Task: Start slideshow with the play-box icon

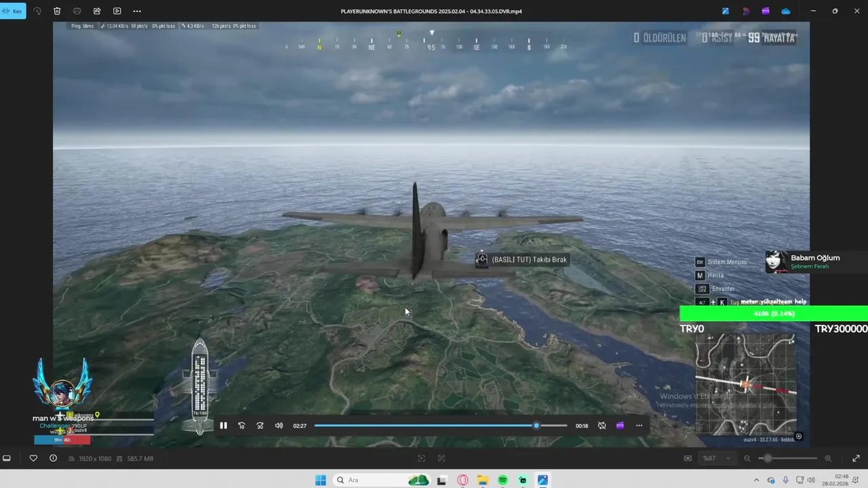Action: pos(117,11)
